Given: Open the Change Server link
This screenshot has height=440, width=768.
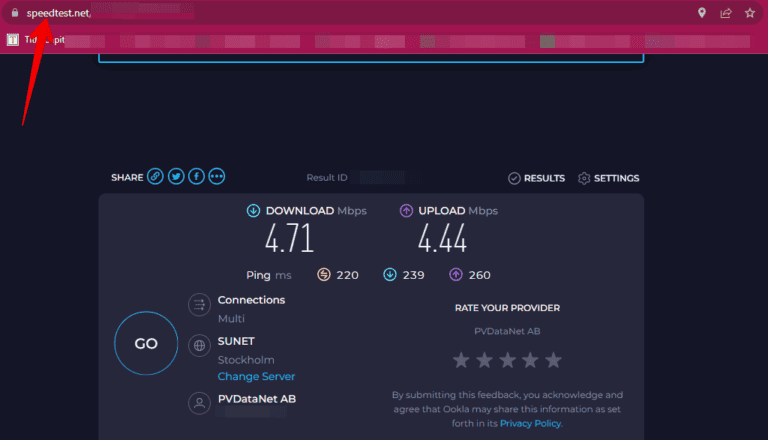Looking at the screenshot, I should 256,377.
